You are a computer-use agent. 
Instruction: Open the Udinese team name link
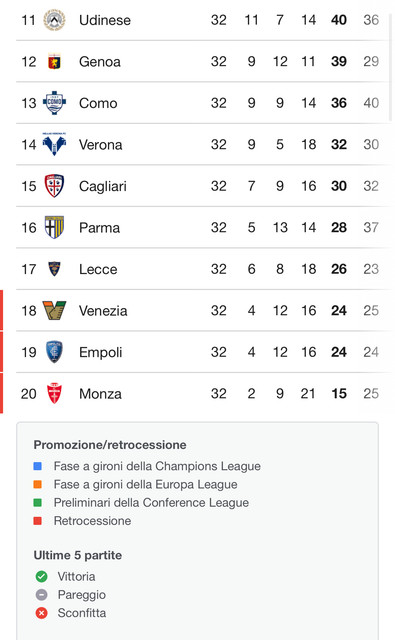[x=105, y=20]
